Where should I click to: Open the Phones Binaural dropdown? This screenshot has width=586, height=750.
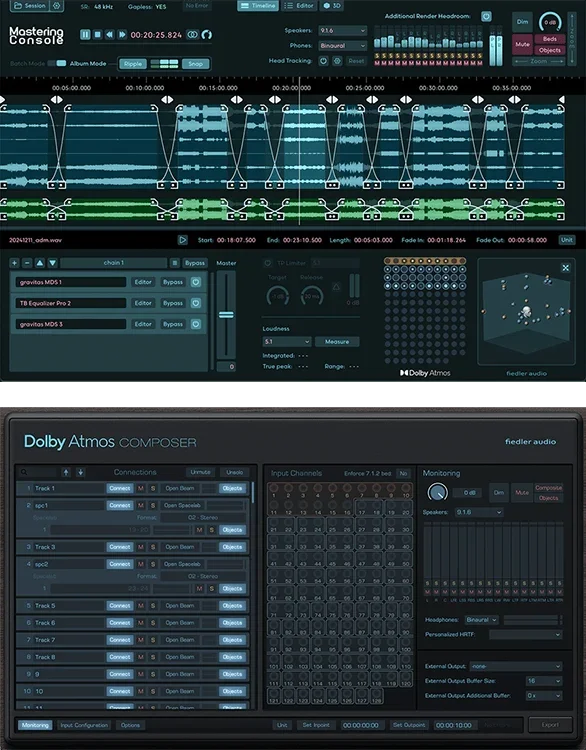[x=343, y=46]
